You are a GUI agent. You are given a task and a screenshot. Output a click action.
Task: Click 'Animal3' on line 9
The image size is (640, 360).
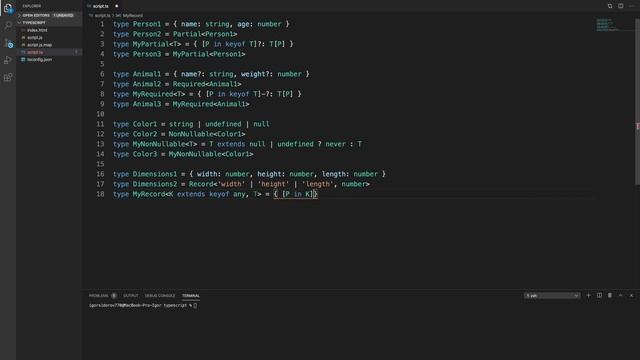[147, 104]
